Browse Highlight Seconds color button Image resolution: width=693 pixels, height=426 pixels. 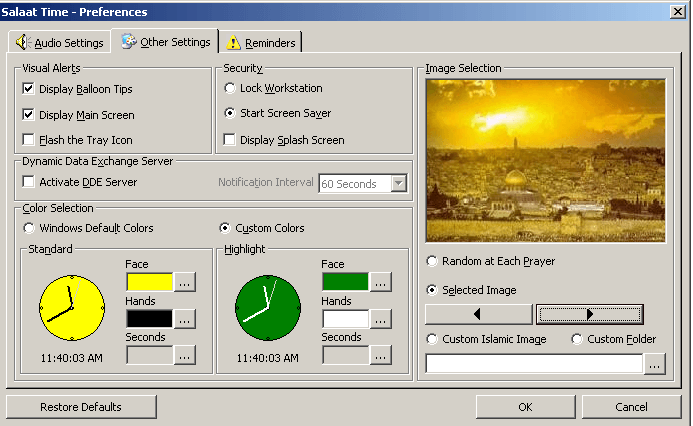(381, 355)
